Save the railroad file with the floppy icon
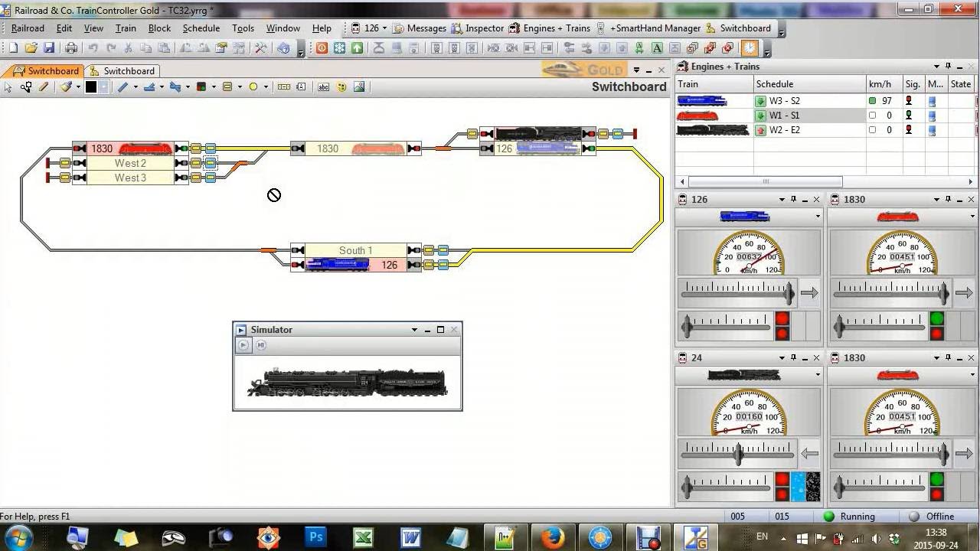Viewport: 980px width, 551px height. click(x=48, y=47)
